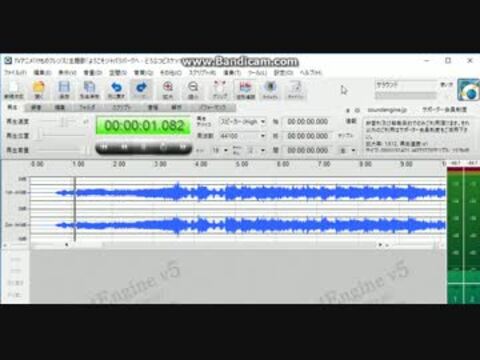
Task: Zoom out with the magnifier minus icon
Action: 193,89
